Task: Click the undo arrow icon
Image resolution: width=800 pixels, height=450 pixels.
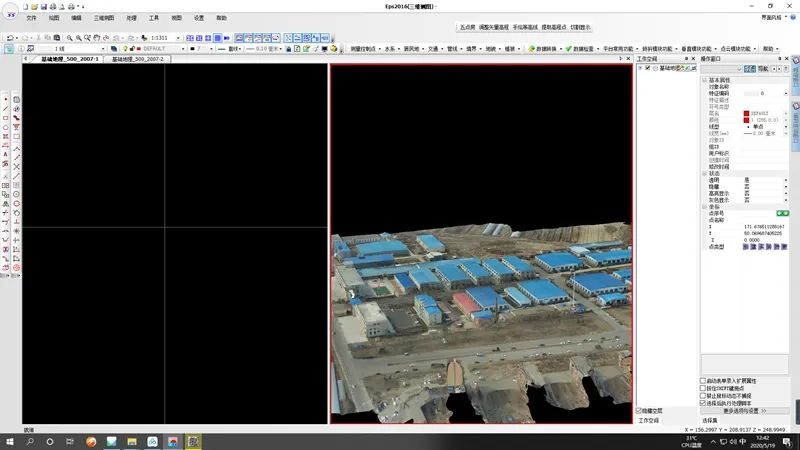Action: click(x=9, y=37)
